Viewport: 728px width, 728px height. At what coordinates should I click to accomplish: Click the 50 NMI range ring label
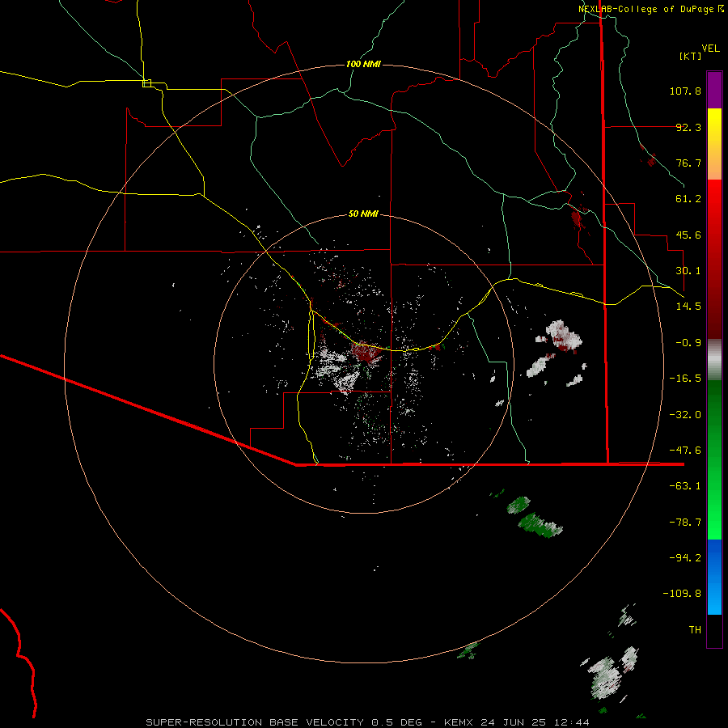pos(363,214)
